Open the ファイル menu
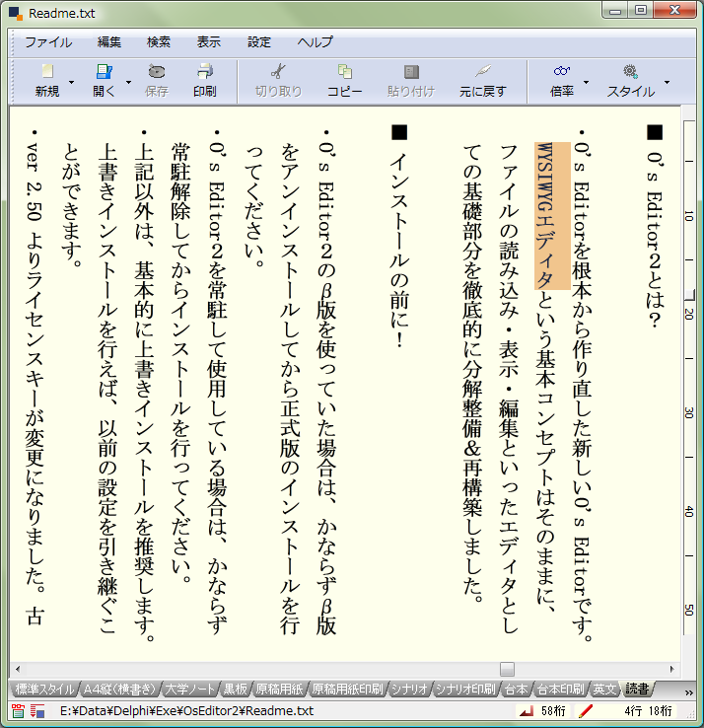The image size is (704, 728). 48,42
